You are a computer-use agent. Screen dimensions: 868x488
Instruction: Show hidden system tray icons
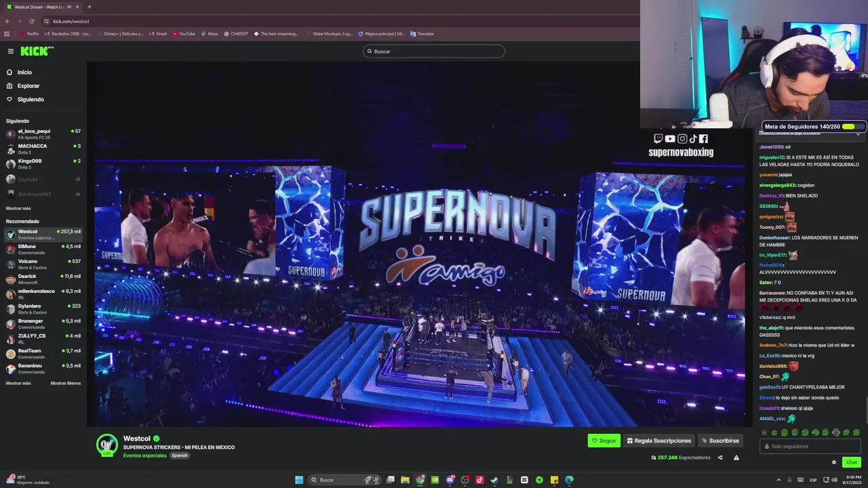click(x=778, y=480)
